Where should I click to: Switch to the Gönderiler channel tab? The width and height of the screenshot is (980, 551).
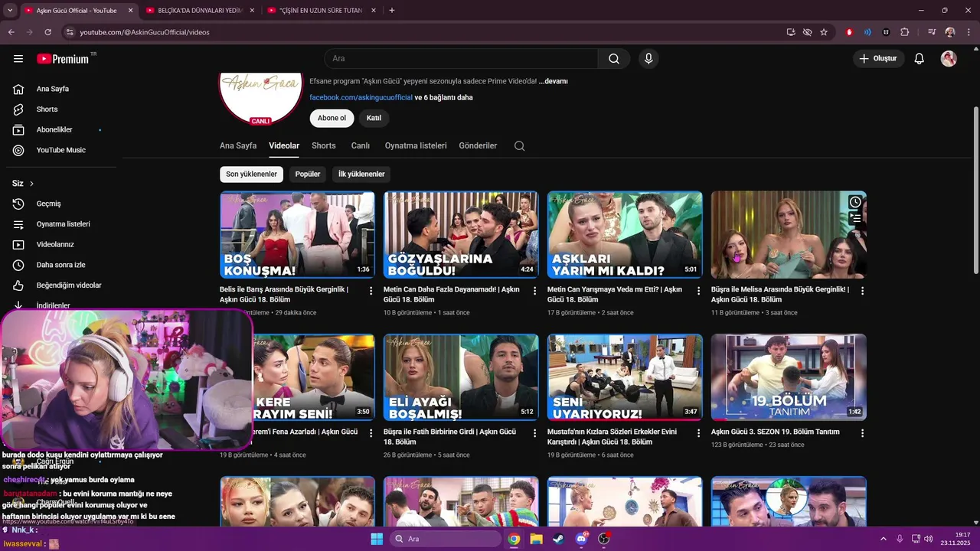point(478,145)
